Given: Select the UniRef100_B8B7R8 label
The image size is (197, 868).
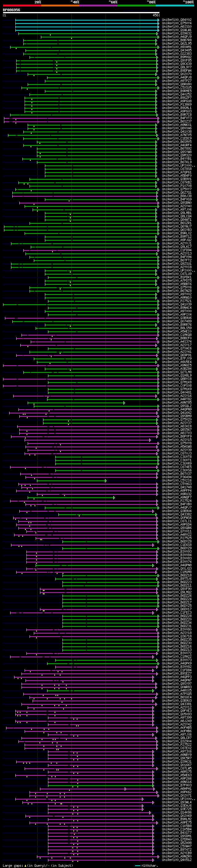Looking at the screenshot, I should tap(177, 40).
